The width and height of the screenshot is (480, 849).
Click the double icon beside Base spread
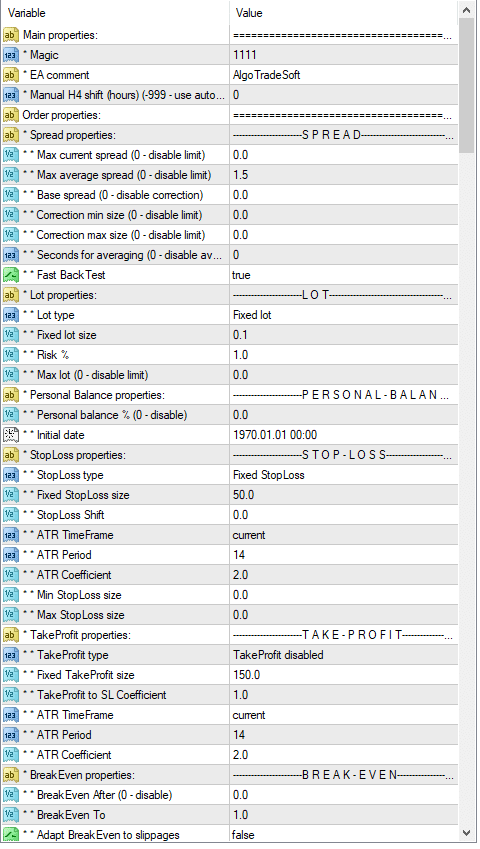coord(11,195)
